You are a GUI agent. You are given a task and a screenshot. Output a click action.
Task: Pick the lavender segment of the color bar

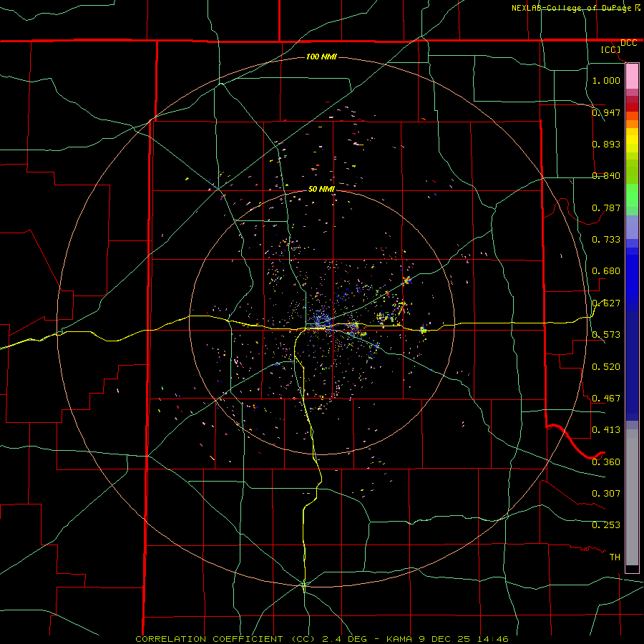[632, 227]
